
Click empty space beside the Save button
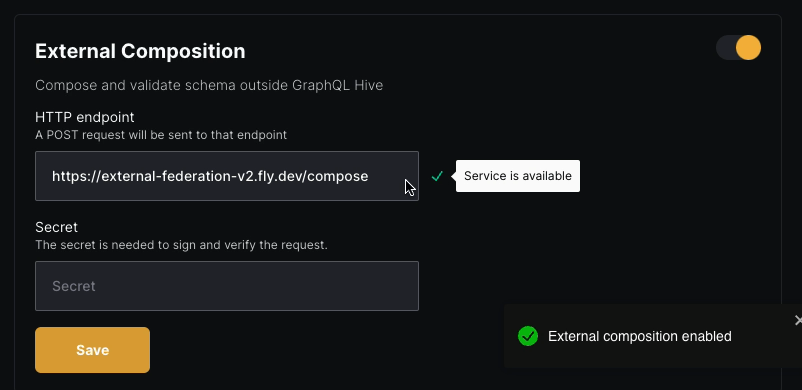point(307,350)
